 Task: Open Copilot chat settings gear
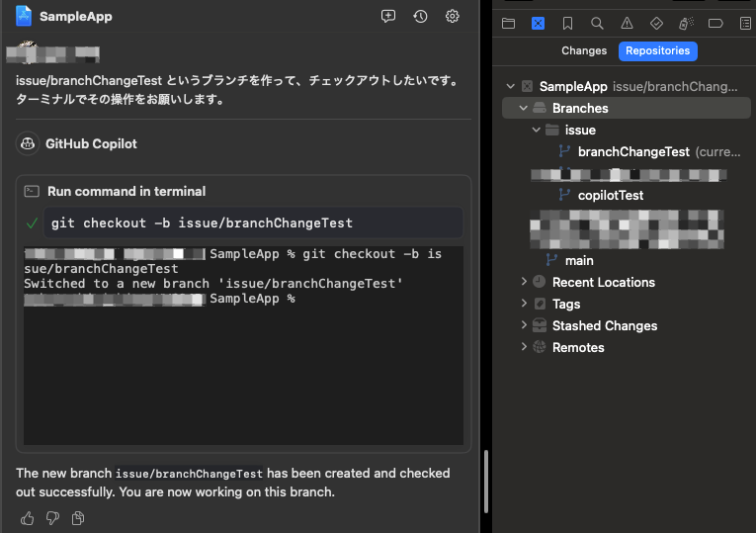pyautogui.click(x=453, y=17)
